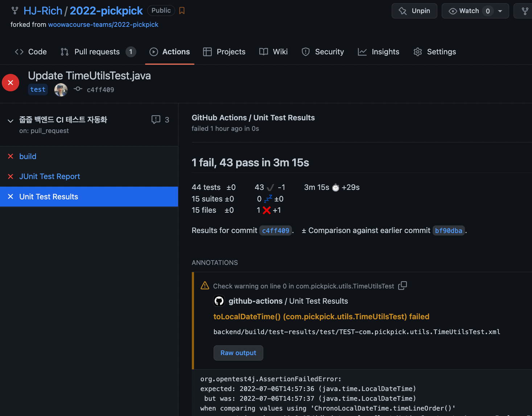Click the Watch count badge showing 0

[x=488, y=11]
